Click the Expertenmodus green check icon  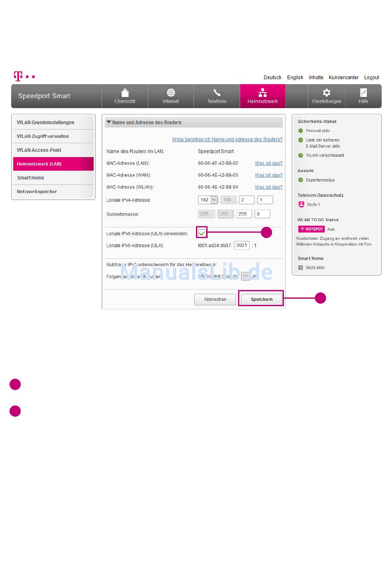[x=300, y=180]
